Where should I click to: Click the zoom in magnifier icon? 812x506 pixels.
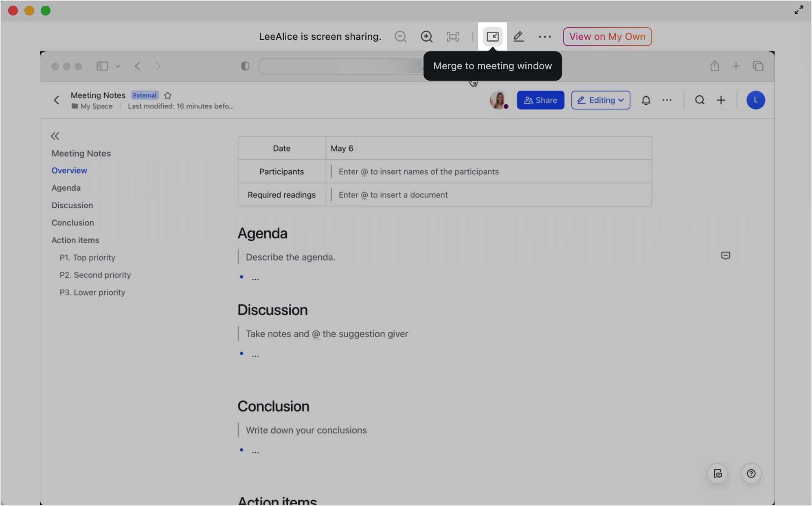click(x=426, y=37)
